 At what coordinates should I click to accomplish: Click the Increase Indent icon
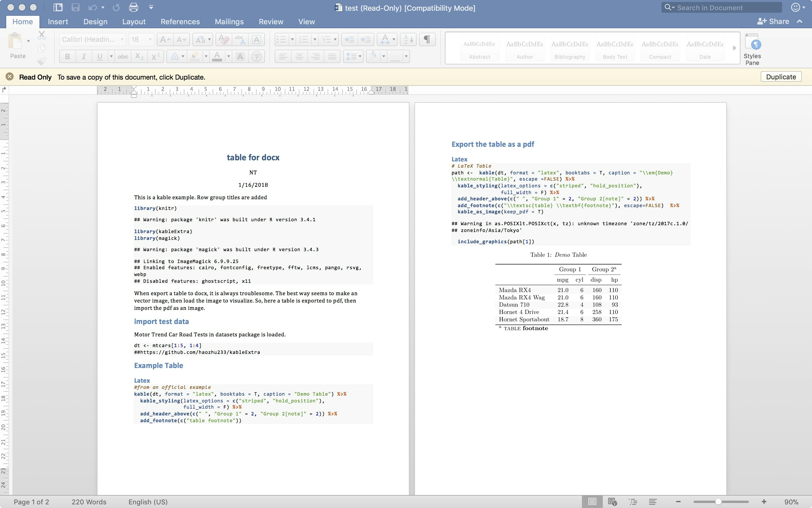point(366,40)
